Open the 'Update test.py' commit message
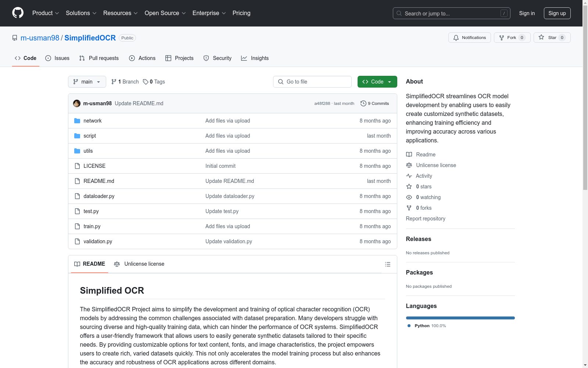The width and height of the screenshot is (588, 368). tap(222, 211)
